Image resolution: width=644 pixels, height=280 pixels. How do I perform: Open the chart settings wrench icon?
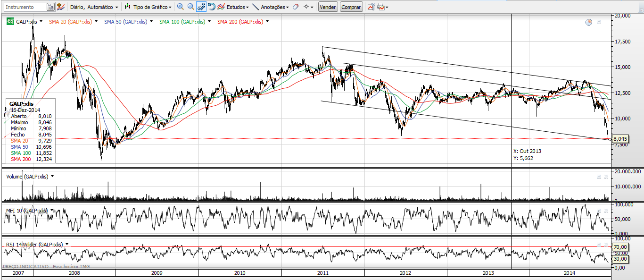pos(372,7)
